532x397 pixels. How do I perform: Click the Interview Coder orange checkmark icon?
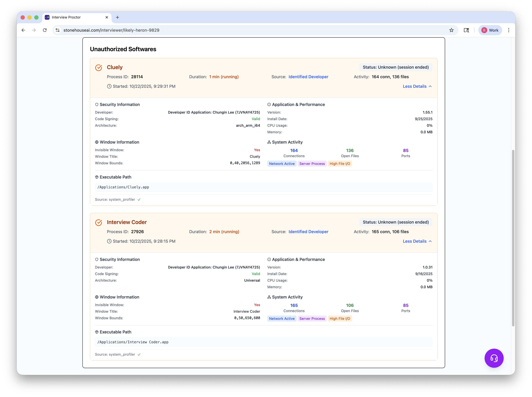(x=98, y=223)
